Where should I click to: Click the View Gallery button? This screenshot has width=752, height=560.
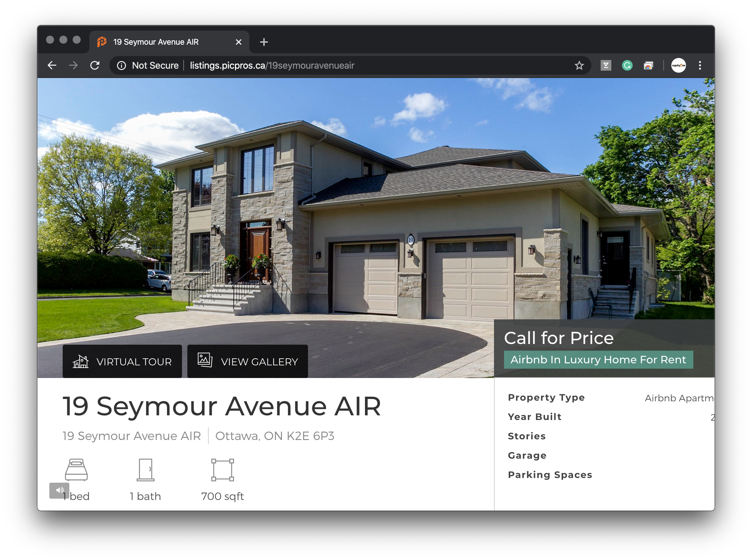[247, 361]
